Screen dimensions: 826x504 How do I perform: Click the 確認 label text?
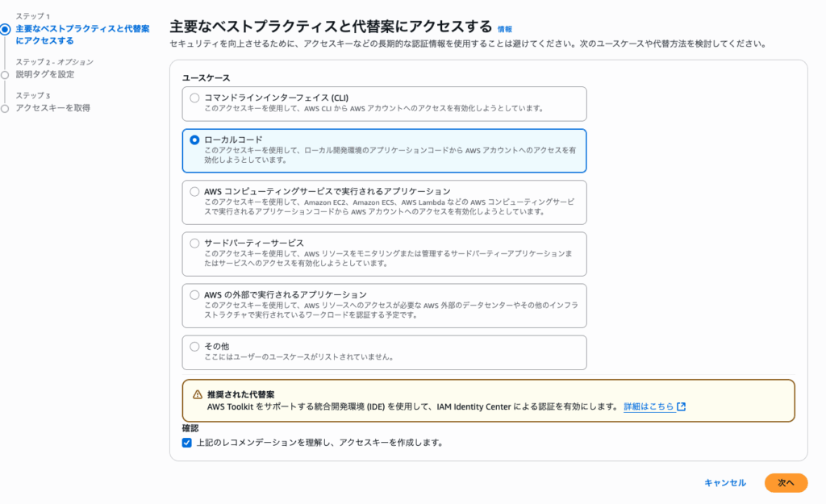pos(190,428)
